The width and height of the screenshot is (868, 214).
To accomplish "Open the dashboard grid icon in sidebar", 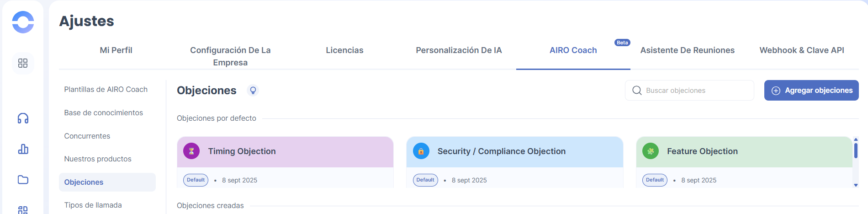I will (x=23, y=63).
